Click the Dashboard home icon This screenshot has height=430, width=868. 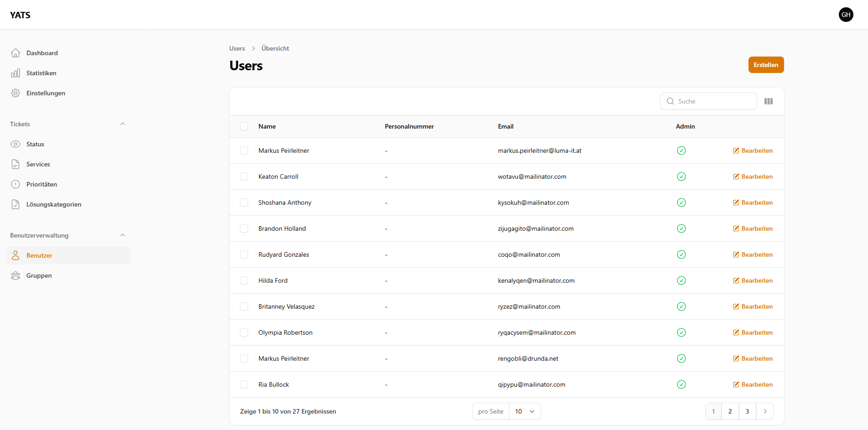click(16, 53)
